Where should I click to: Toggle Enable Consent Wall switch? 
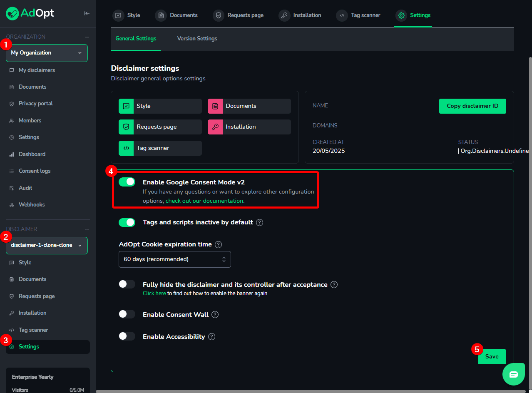click(x=127, y=314)
